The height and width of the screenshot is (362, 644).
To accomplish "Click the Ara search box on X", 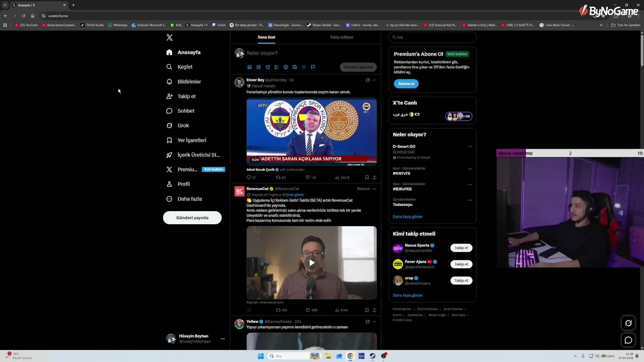I will (x=433, y=37).
